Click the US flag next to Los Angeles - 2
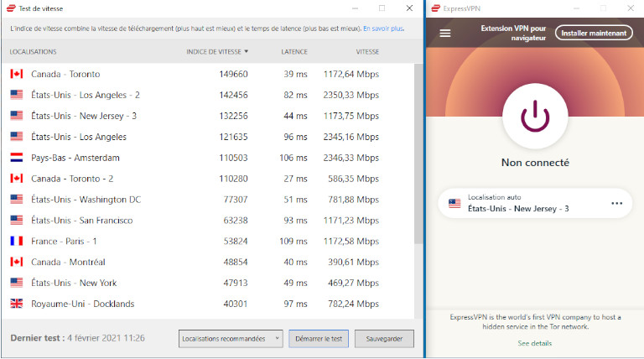The image size is (644, 359). [x=17, y=95]
